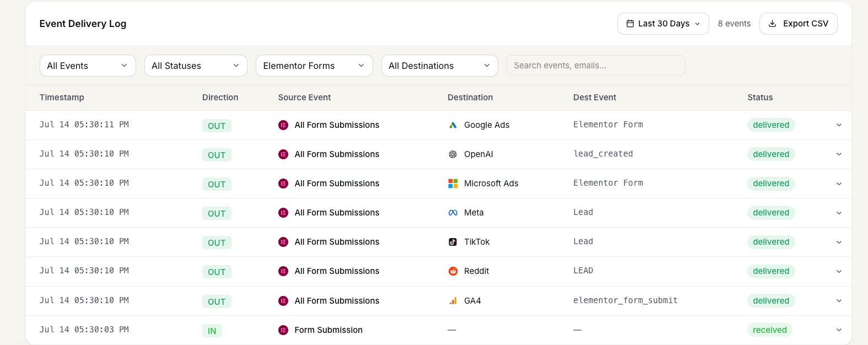This screenshot has width=868, height=345.
Task: Click the Meta logo icon
Action: coord(453,213)
